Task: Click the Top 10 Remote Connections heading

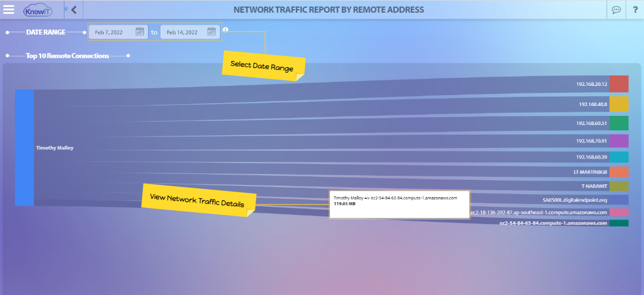Action: pos(67,55)
